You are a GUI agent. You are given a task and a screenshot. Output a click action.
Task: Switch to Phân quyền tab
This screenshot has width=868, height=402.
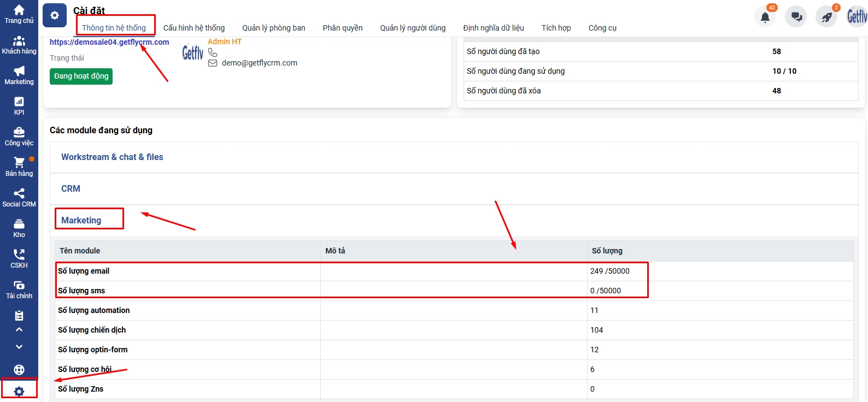(343, 28)
